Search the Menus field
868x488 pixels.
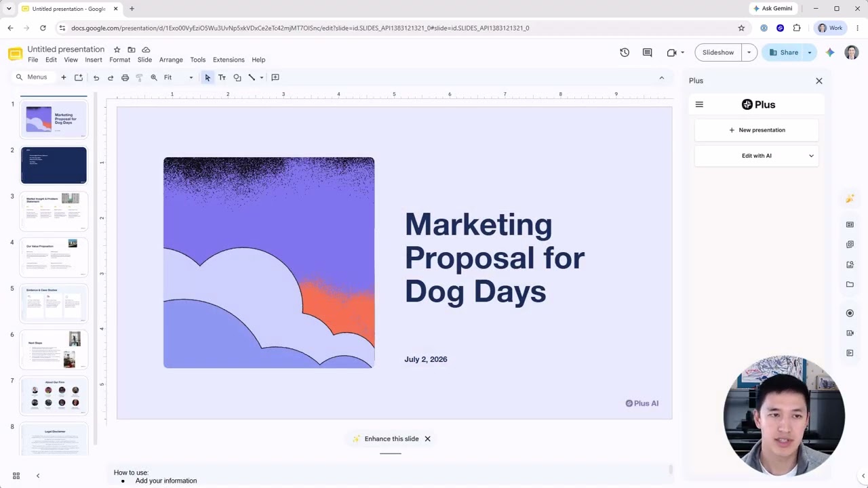click(x=33, y=77)
